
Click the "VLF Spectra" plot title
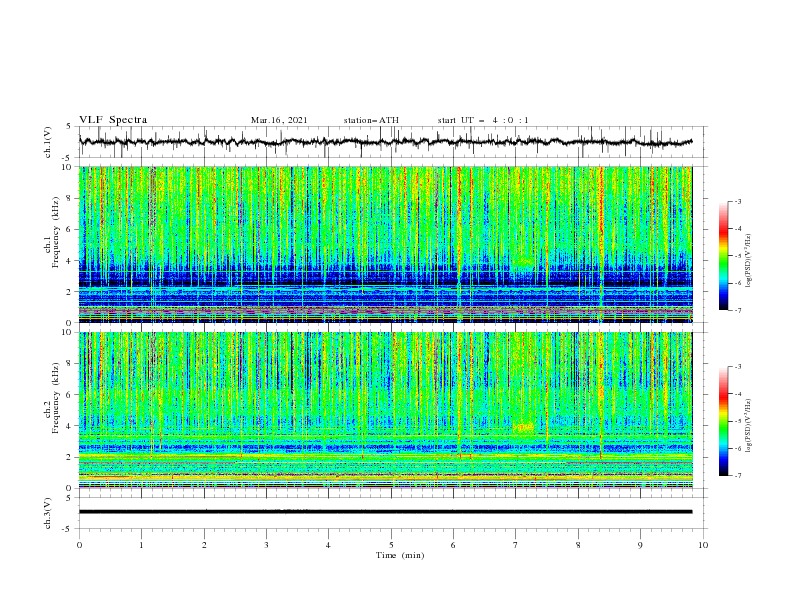click(x=113, y=120)
